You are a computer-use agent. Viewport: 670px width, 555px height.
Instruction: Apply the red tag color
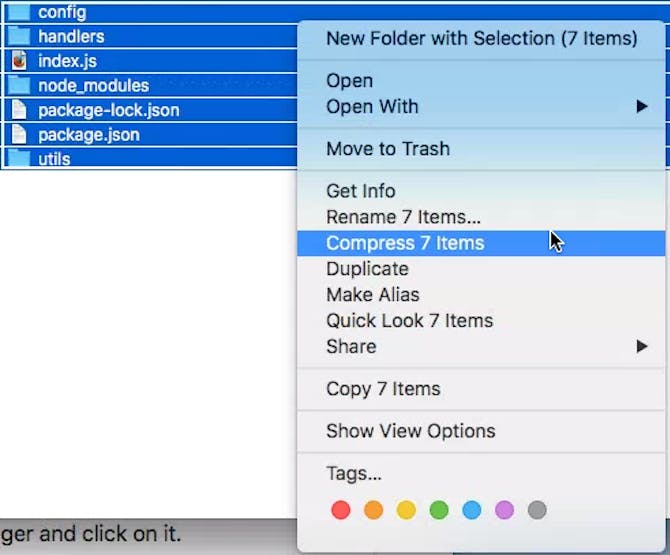(341, 510)
